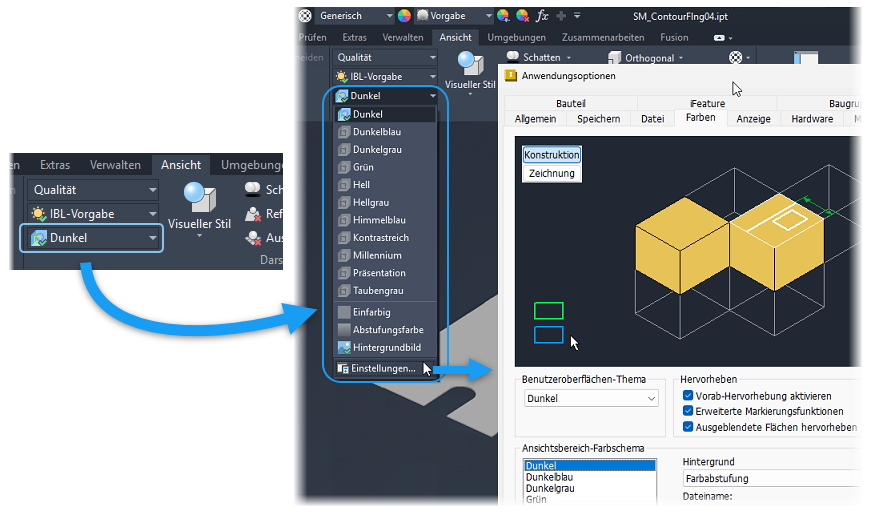Click the appearance color wheel icon beside Vorgabe
The height and width of the screenshot is (513, 875).
(x=404, y=16)
